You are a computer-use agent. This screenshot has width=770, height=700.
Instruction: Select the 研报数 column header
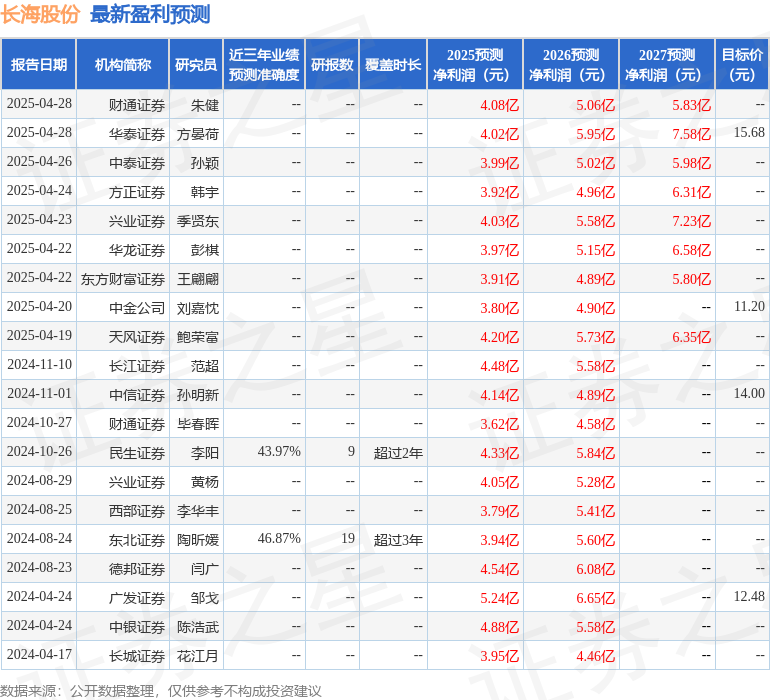coord(332,64)
